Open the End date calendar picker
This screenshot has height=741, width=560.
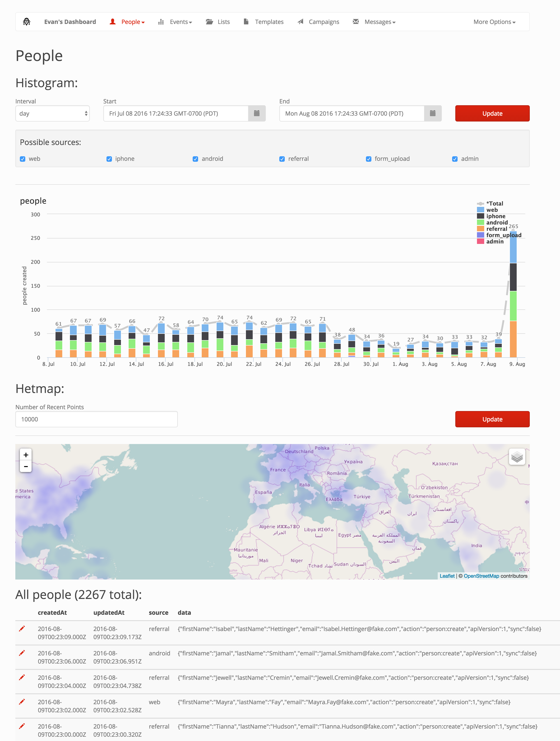[433, 114]
